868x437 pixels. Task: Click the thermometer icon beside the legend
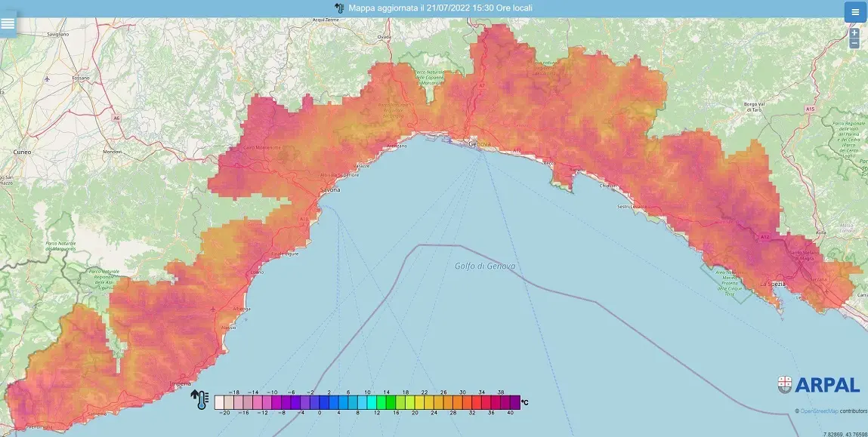pos(200,399)
